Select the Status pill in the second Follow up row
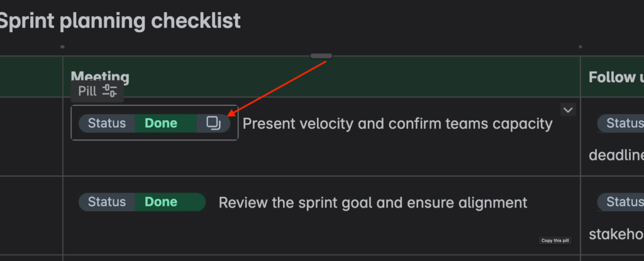 pyautogui.click(x=621, y=202)
